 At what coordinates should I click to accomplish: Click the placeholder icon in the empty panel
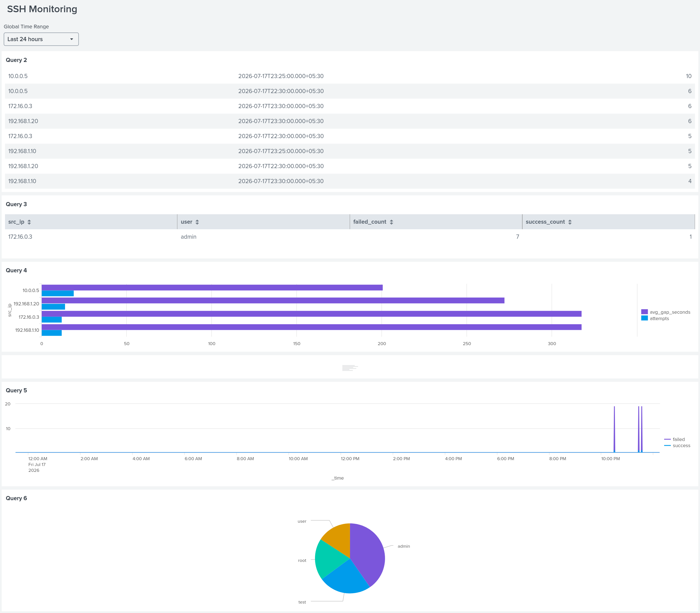coord(350,368)
